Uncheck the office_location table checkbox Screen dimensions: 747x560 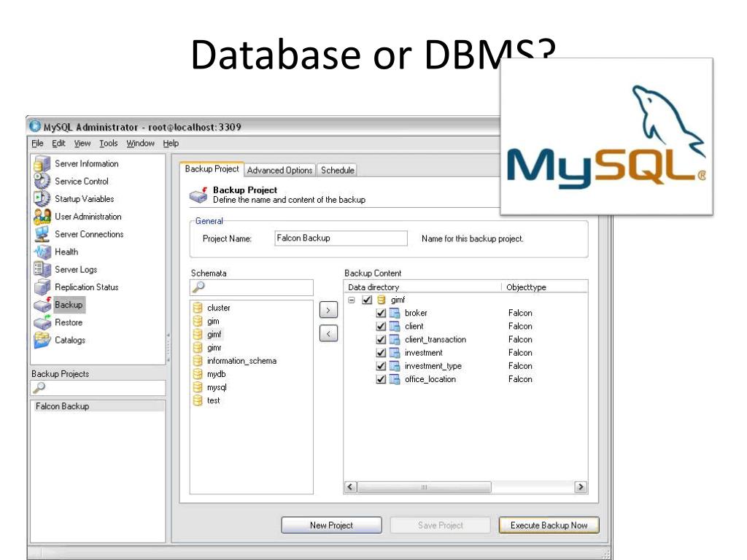pos(381,379)
